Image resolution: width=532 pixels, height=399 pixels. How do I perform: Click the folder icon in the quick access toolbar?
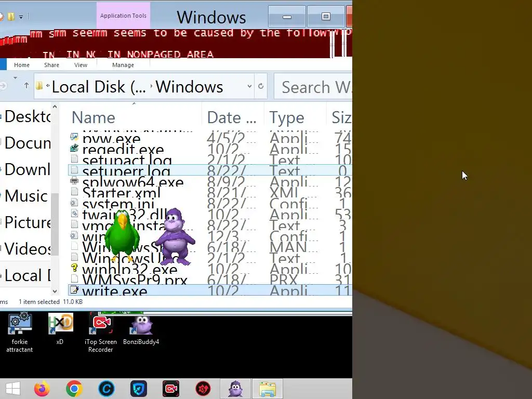click(x=11, y=16)
